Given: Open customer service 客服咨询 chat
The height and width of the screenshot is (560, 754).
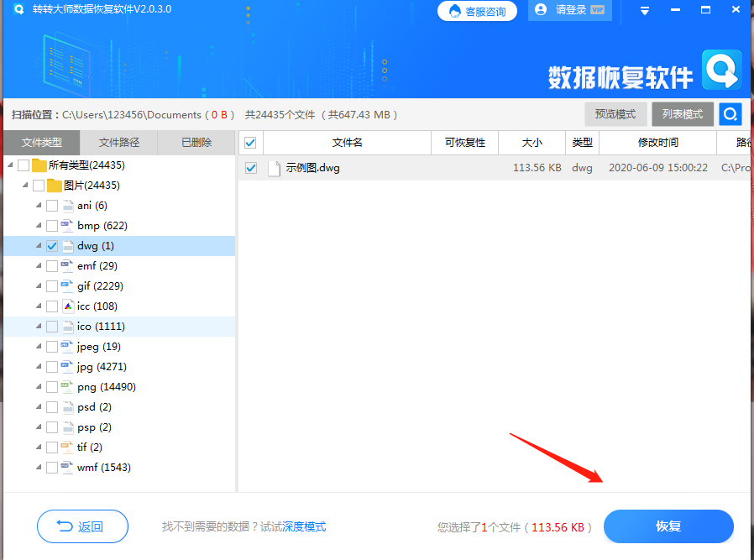Looking at the screenshot, I should pyautogui.click(x=477, y=11).
